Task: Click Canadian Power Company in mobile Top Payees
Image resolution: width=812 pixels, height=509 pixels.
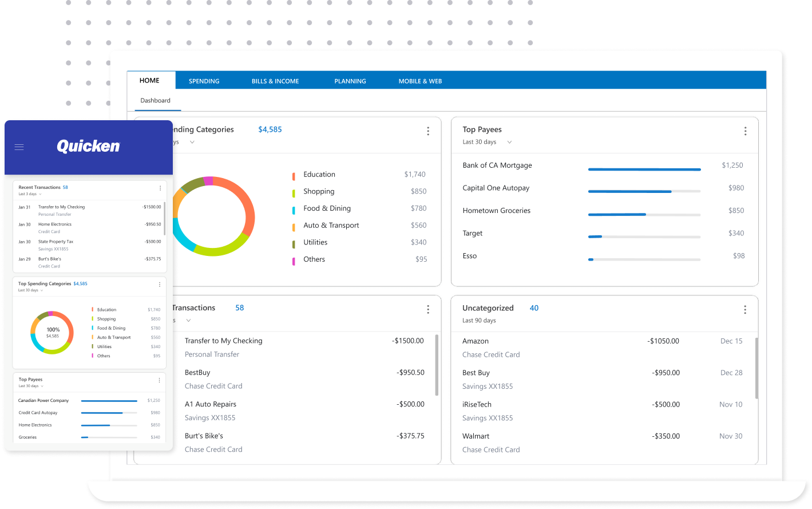Action: point(43,401)
